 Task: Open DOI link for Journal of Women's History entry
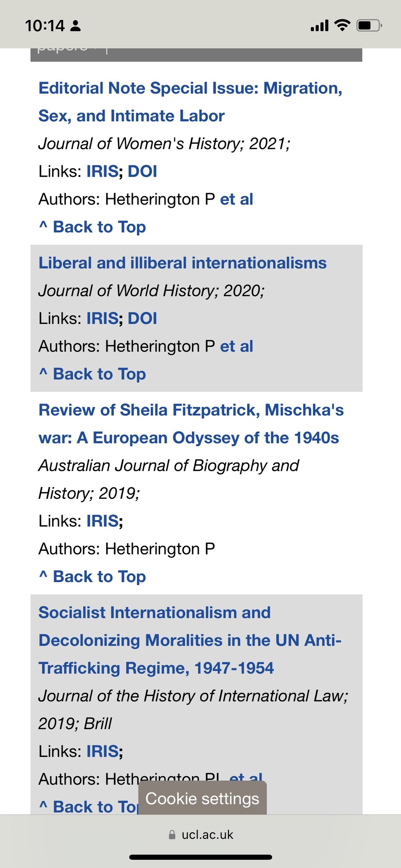coord(142,171)
